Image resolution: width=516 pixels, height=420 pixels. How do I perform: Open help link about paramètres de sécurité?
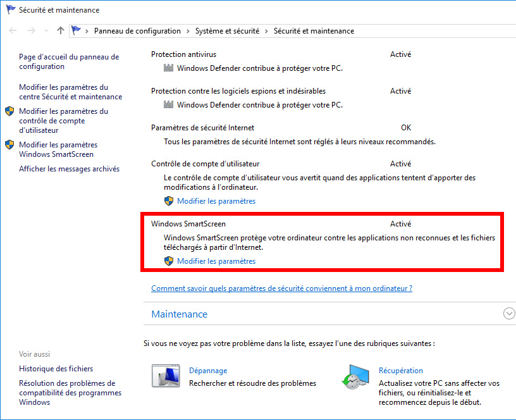[x=281, y=288]
